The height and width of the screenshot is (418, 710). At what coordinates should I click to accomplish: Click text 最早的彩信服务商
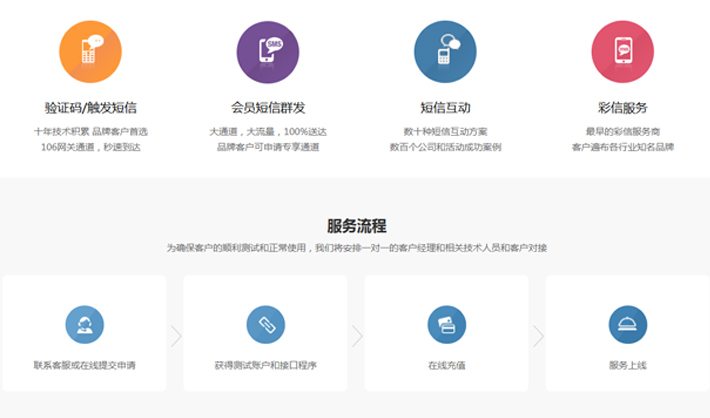[623, 132]
